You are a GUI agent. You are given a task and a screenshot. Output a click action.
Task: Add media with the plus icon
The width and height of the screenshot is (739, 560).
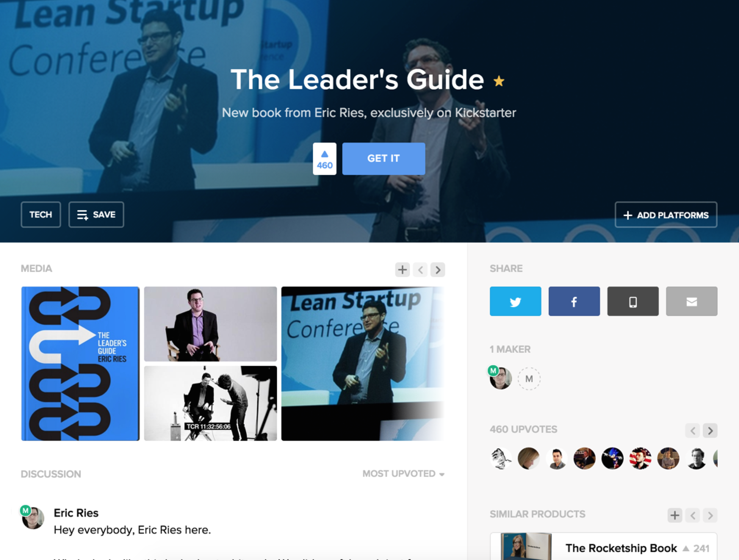coord(403,270)
